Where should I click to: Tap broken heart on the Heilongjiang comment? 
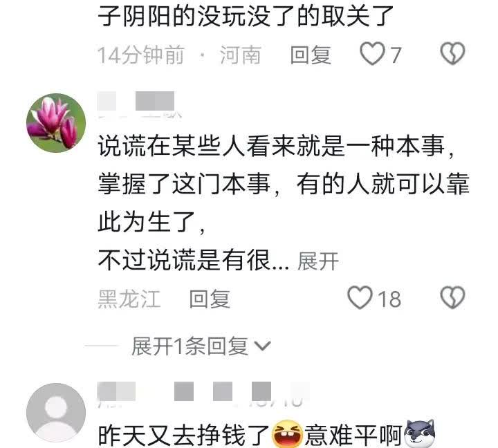(452, 297)
